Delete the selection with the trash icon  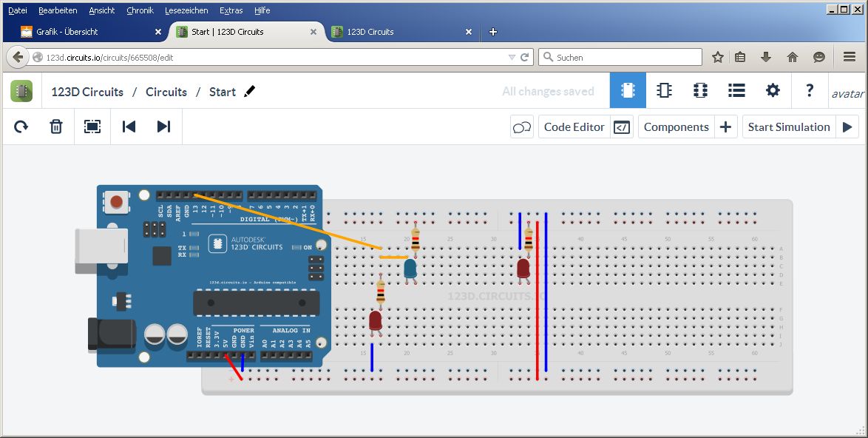pyautogui.click(x=56, y=127)
